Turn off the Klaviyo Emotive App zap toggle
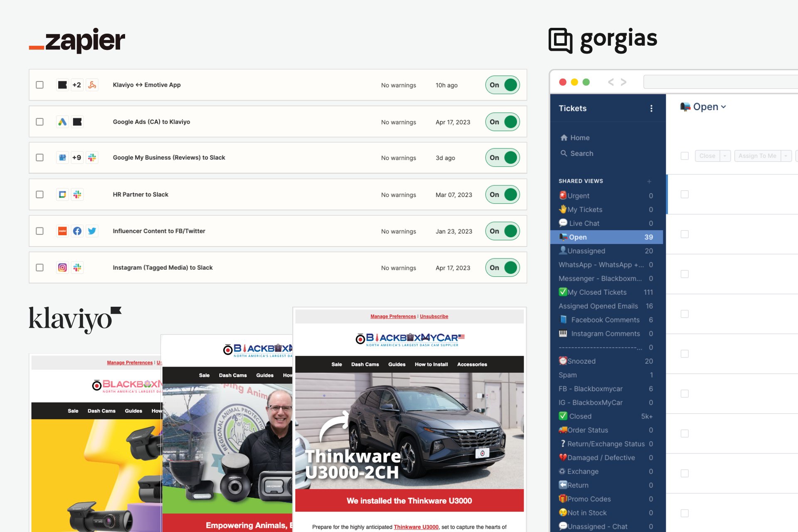The width and height of the screenshot is (798, 532). pos(502,85)
